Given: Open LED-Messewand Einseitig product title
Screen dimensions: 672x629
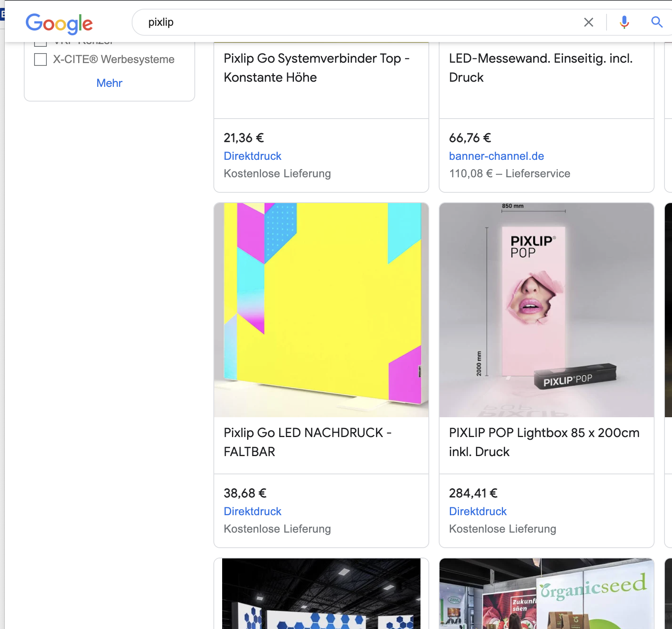Looking at the screenshot, I should [540, 68].
